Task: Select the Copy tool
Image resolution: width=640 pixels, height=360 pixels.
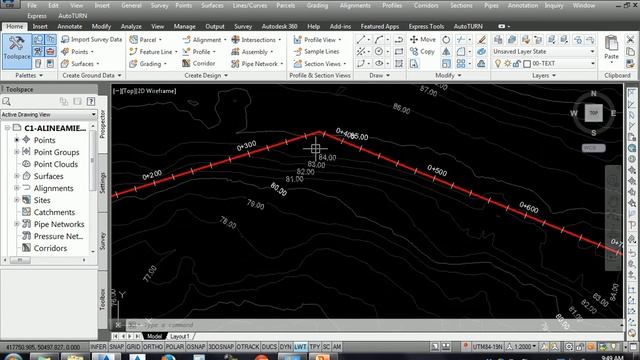Action: (422, 51)
